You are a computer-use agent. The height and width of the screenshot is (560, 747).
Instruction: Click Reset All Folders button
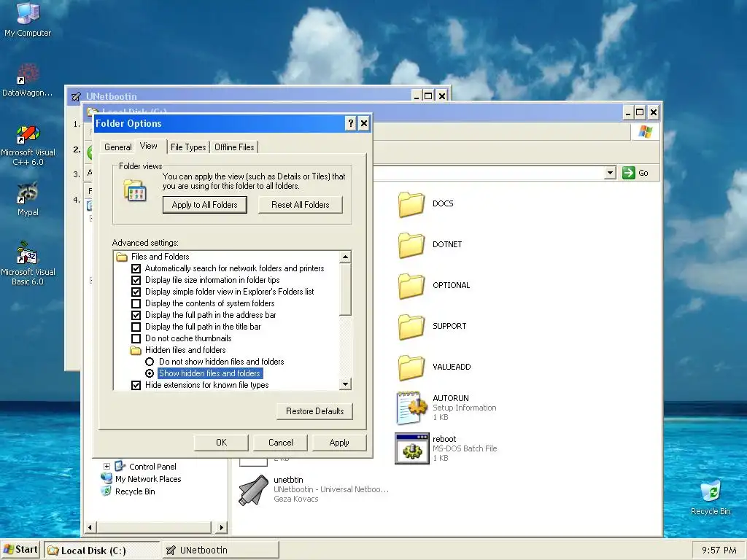(300, 205)
